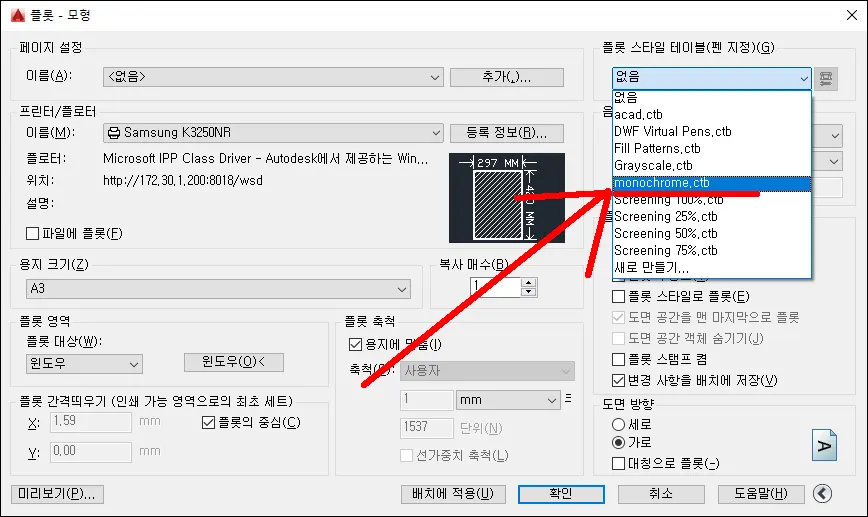Select the 세로 orientation radio button
The width and height of the screenshot is (868, 517).
[x=618, y=425]
